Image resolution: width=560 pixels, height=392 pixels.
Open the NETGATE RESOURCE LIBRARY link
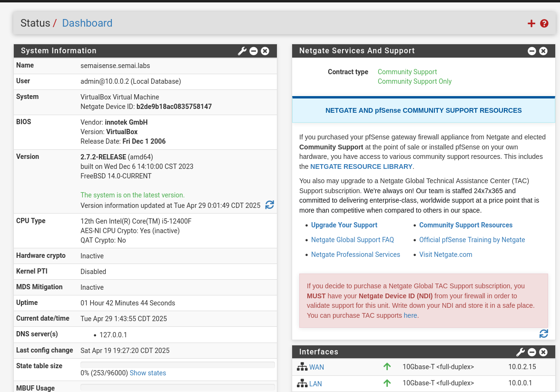(x=361, y=167)
